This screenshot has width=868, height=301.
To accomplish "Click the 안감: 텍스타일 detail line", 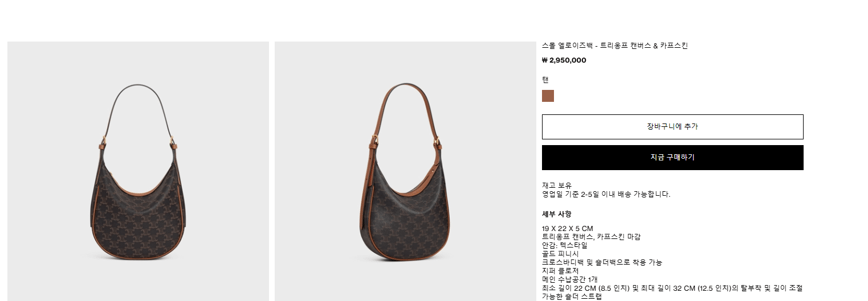I will pyautogui.click(x=565, y=245).
